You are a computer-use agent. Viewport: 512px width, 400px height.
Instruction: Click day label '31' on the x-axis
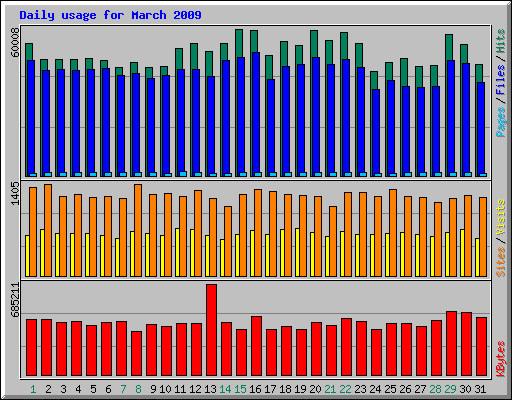[x=480, y=389]
